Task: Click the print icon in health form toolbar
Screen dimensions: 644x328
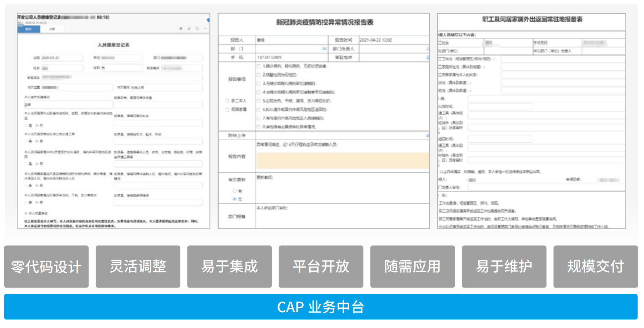Action: [181, 29]
